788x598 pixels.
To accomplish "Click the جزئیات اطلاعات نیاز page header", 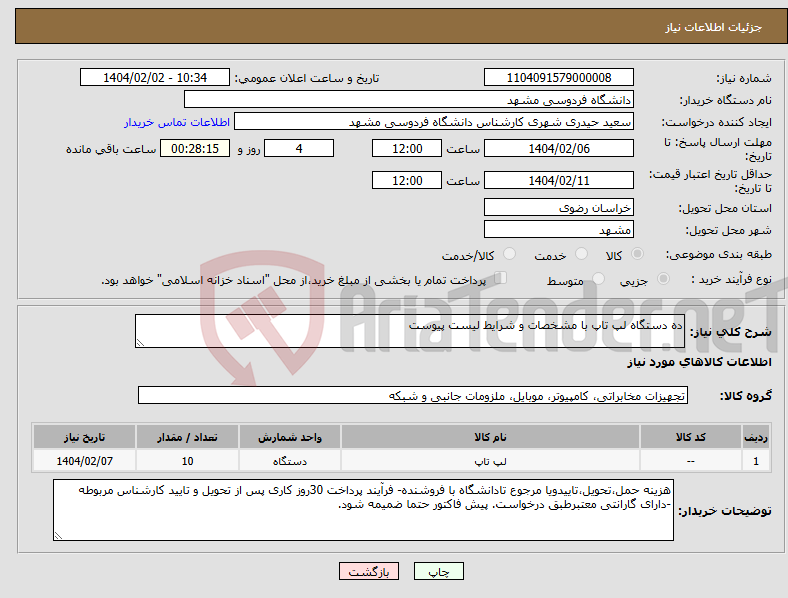I will click(713, 27).
